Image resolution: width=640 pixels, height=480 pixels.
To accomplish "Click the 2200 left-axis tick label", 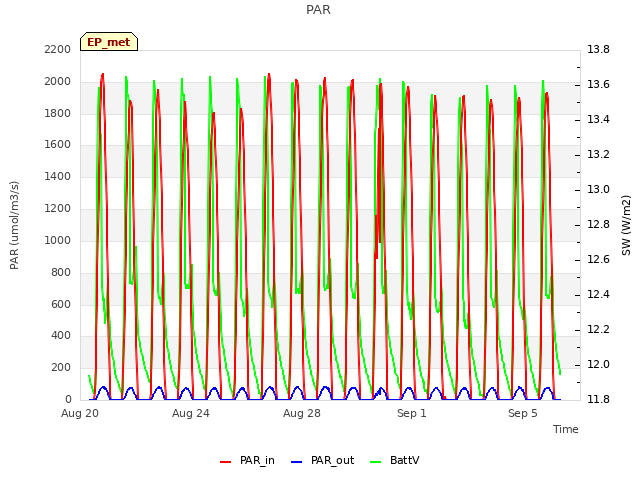I will coord(58,49).
